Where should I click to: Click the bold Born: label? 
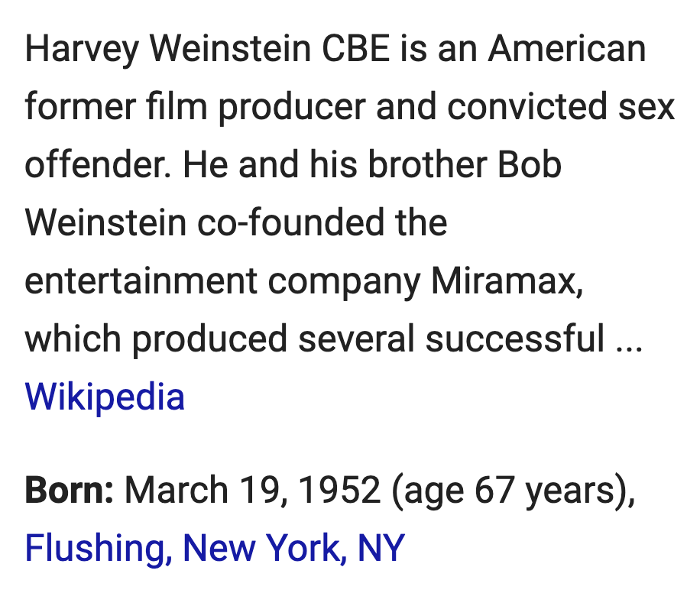[70, 491]
